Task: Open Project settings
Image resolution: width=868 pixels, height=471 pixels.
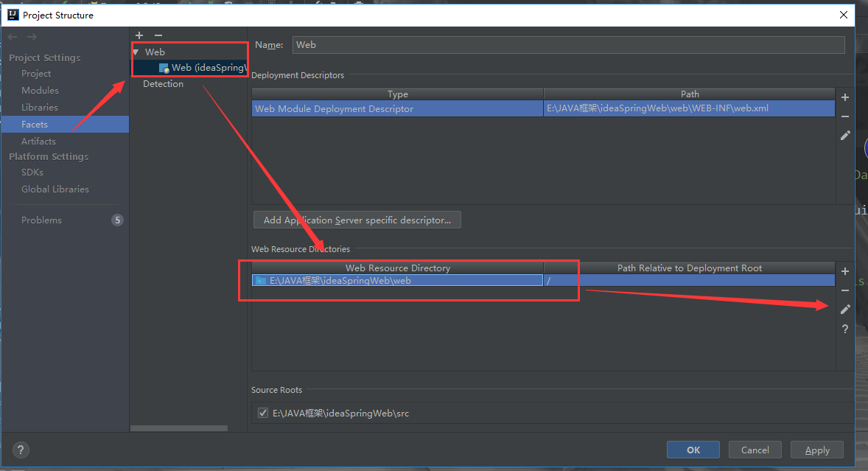Action: tap(36, 73)
